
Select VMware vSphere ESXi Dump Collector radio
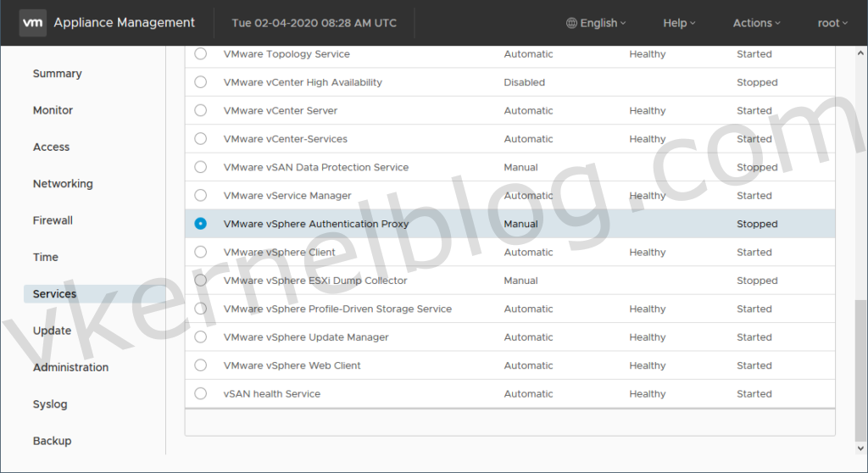pos(200,281)
